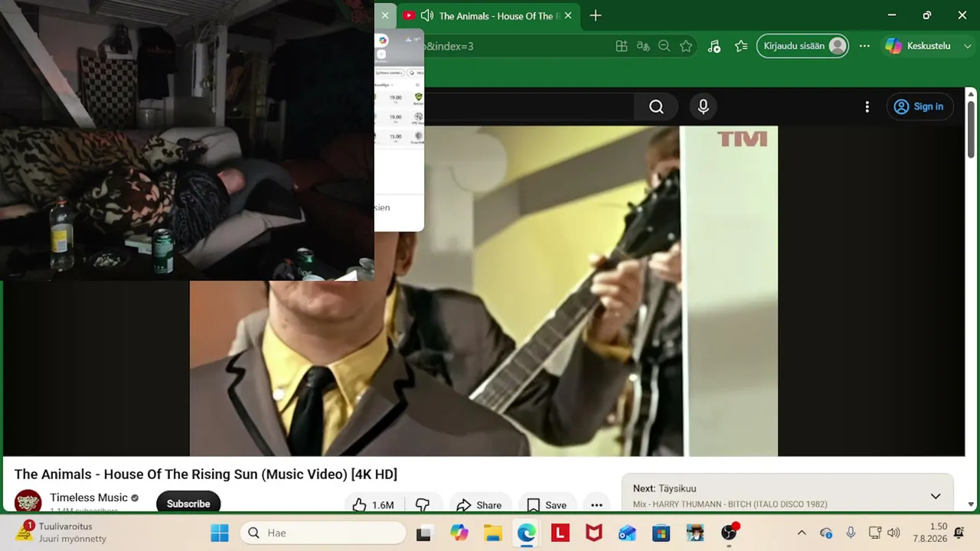The image size is (980, 551).
Task: Open a new browser tab
Action: coord(596,15)
